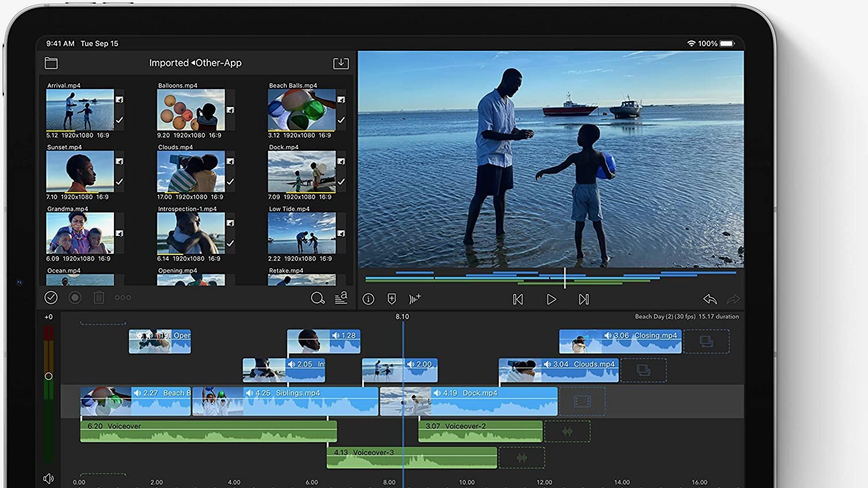Redo the edit with the dimmed arrow
Screen dimensions: 868x488
(733, 299)
